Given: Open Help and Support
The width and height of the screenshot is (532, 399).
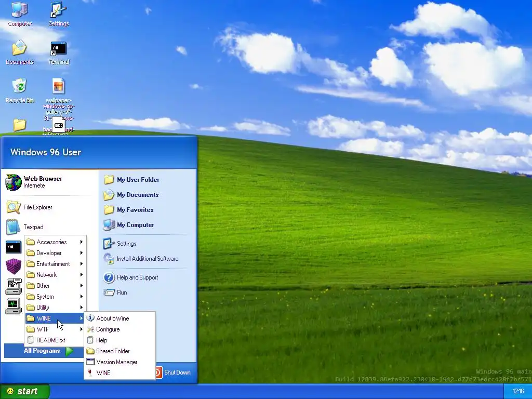Looking at the screenshot, I should click(131, 277).
